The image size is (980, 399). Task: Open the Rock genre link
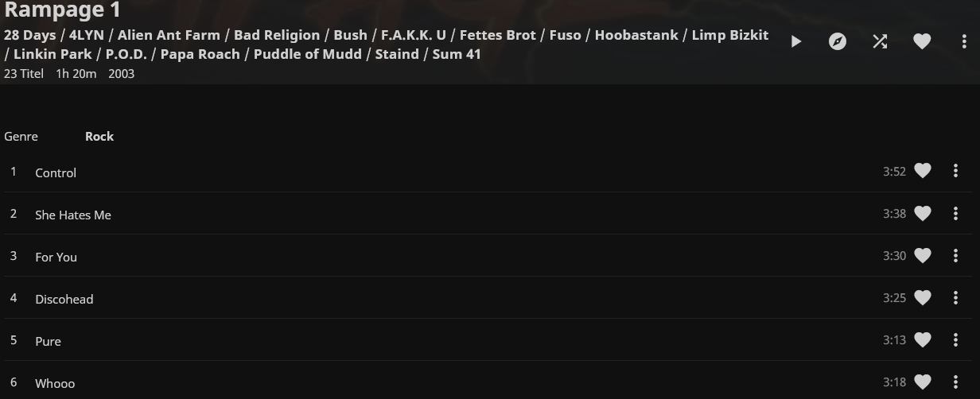(x=99, y=137)
